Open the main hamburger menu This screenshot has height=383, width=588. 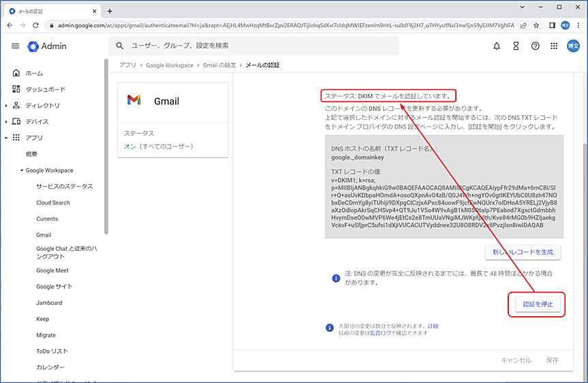tap(16, 46)
